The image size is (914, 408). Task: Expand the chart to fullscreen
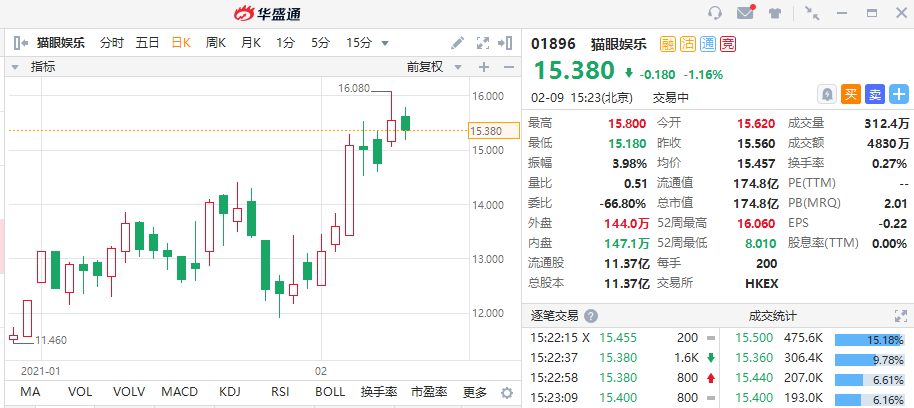pos(483,43)
